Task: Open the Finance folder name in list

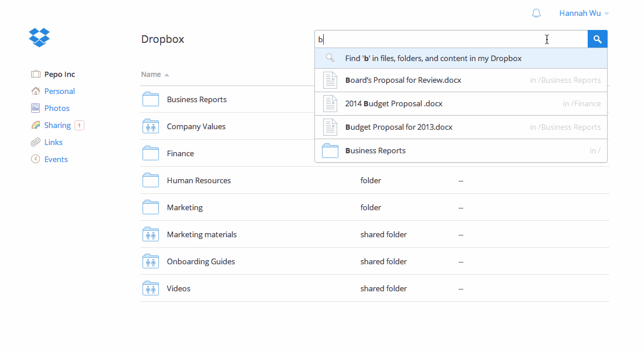Action: (180, 153)
